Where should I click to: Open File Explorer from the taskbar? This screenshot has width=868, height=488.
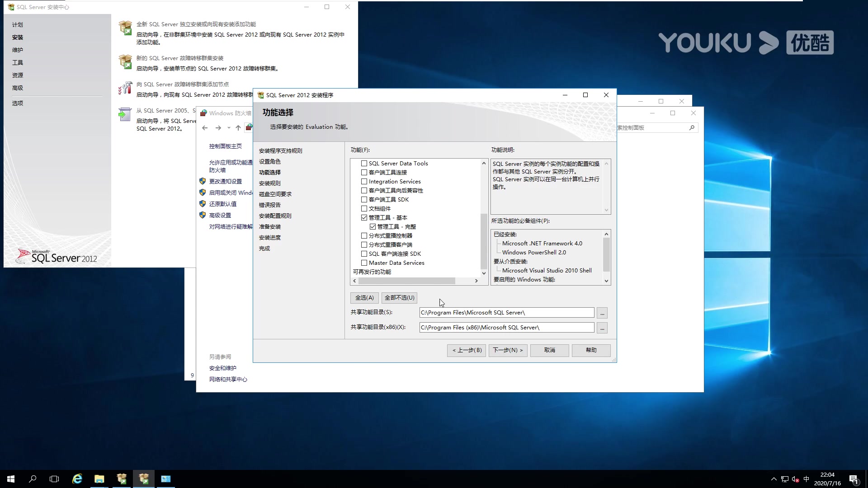tap(99, 479)
